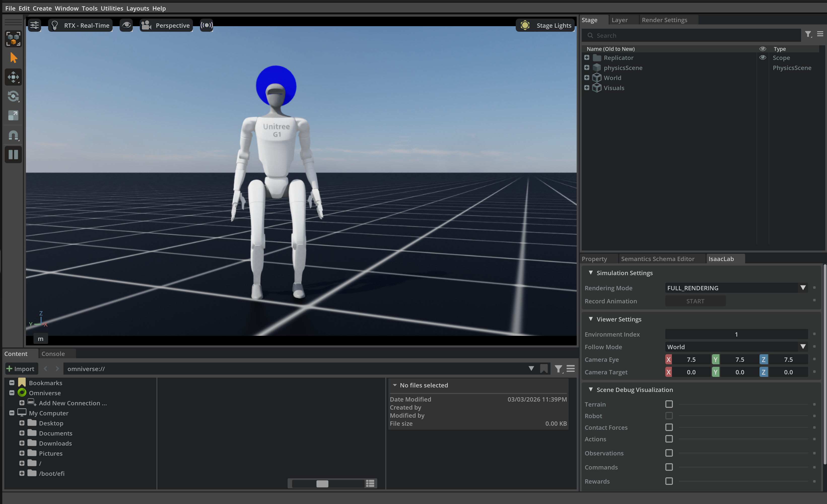Open the Perspective camera selector icon
The height and width of the screenshot is (504, 827).
tap(146, 25)
